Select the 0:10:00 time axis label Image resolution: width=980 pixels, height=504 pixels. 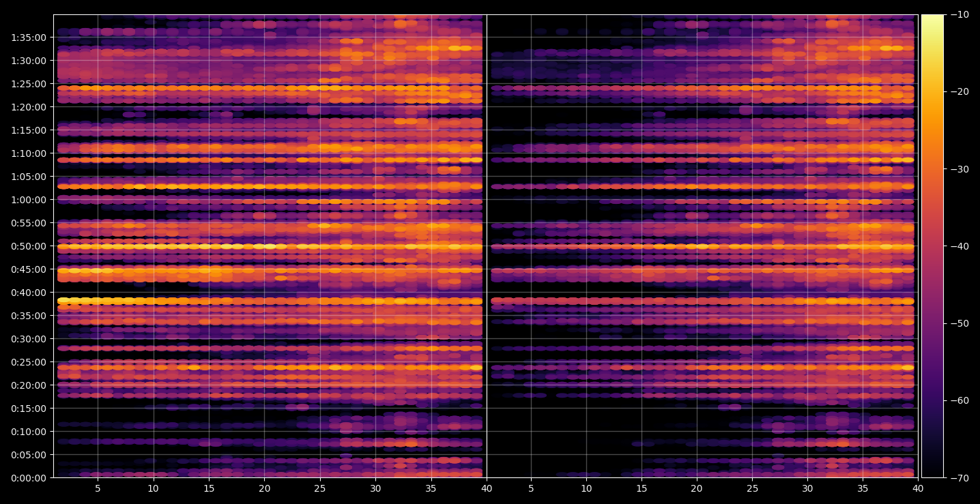[29, 432]
